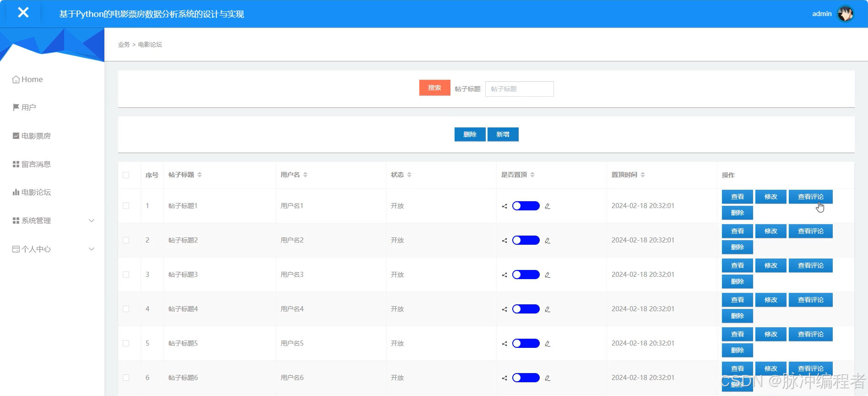Viewport: 868px width, 396px height.
Task: Click the edit pencil icon in row 帖子标题5
Action: pyautogui.click(x=548, y=344)
